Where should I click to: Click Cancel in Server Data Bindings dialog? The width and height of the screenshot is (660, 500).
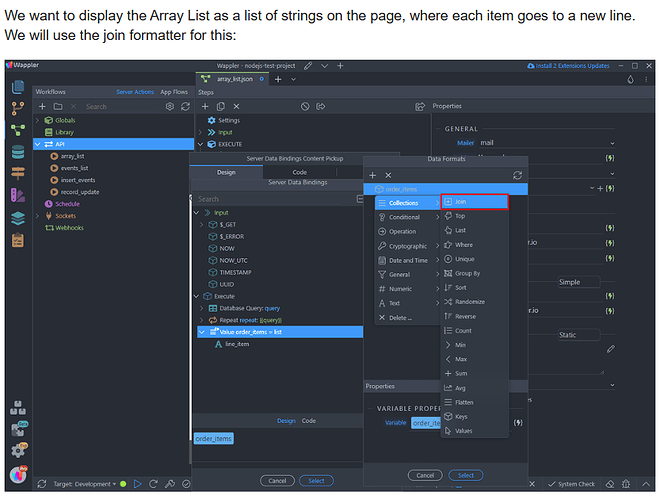(x=277, y=481)
